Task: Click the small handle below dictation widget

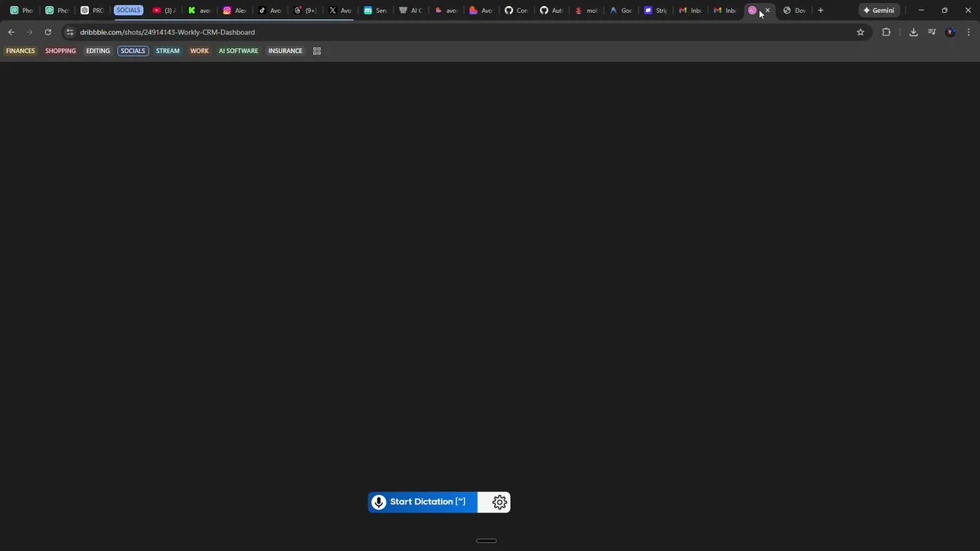Action: [486, 541]
